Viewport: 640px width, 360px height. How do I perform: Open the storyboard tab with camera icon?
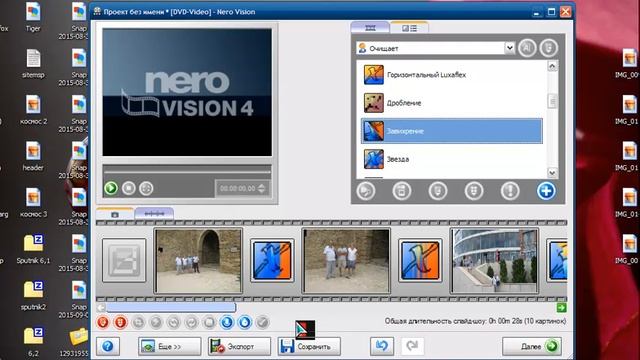point(115,214)
